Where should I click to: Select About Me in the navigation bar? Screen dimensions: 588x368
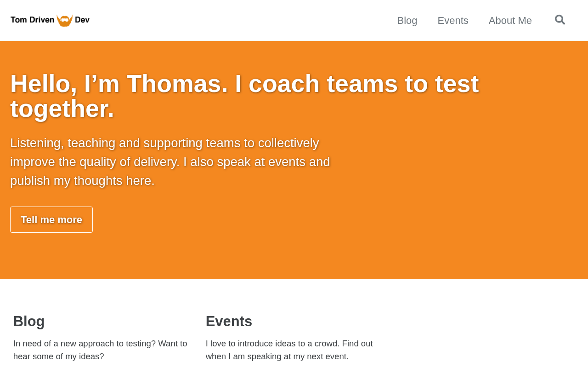pos(510,21)
